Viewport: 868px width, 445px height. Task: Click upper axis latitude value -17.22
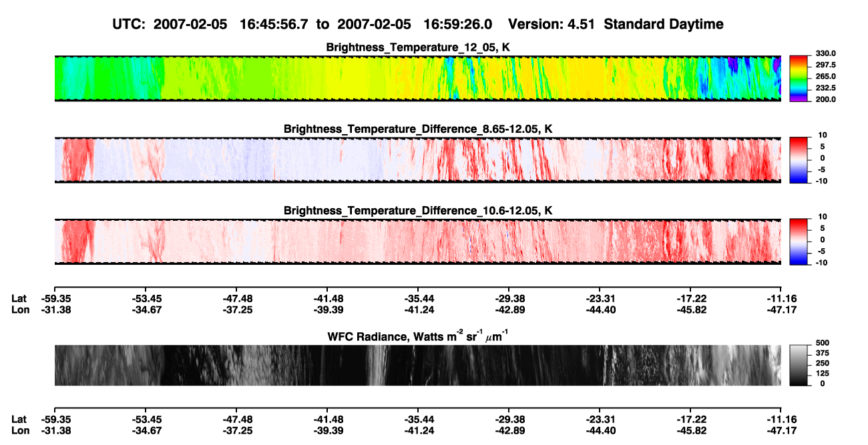[690, 298]
